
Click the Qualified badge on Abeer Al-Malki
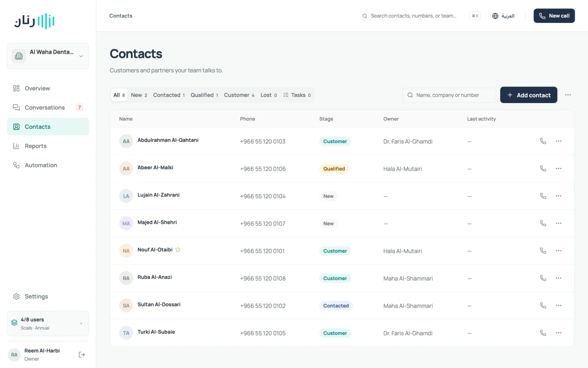click(334, 169)
